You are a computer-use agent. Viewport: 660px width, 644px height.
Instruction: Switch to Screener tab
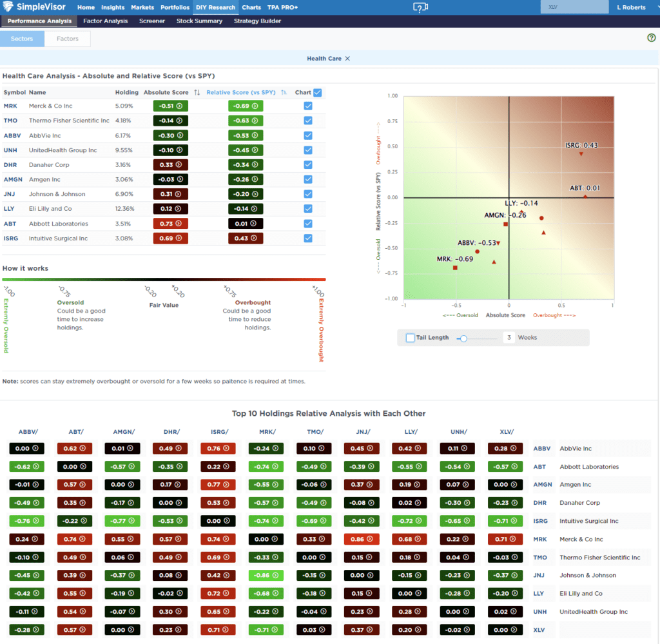pos(152,21)
